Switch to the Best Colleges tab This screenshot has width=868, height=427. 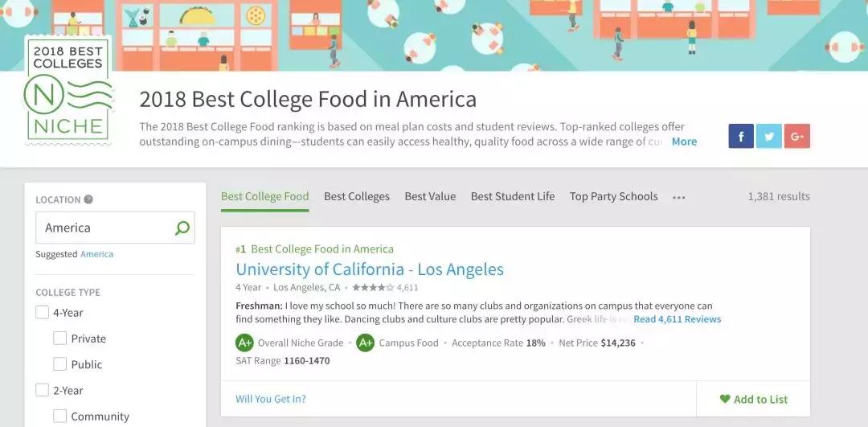pos(357,196)
